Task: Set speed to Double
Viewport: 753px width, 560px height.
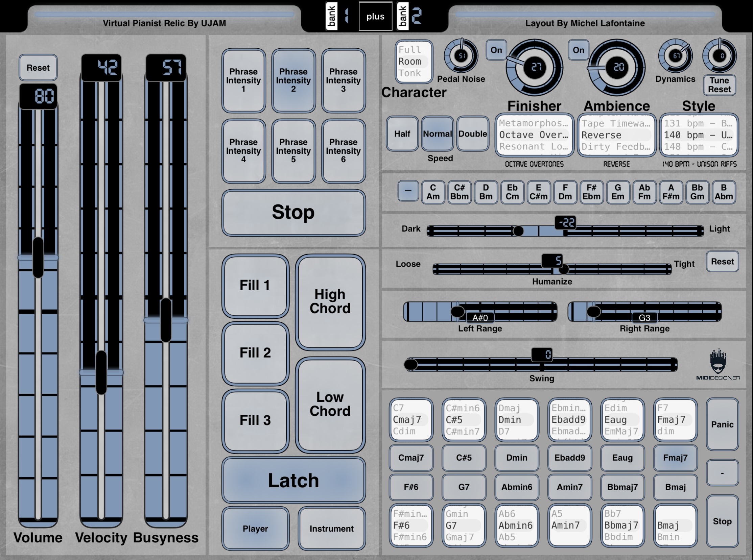Action: [473, 134]
